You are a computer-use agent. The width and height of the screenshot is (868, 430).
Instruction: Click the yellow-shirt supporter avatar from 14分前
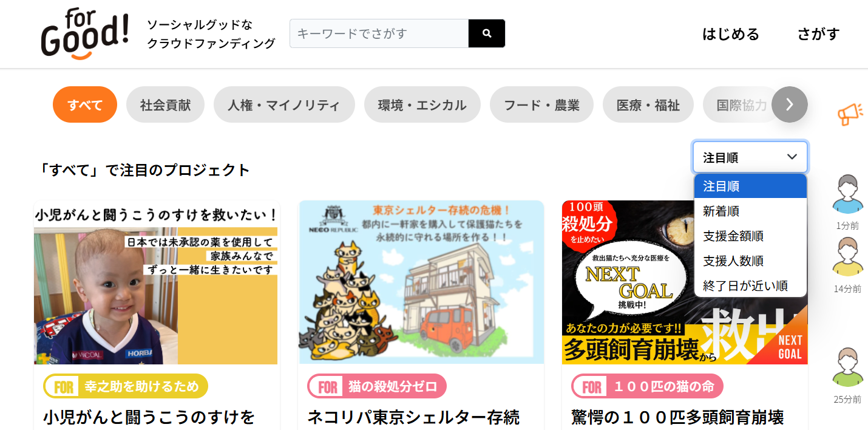coord(847,257)
